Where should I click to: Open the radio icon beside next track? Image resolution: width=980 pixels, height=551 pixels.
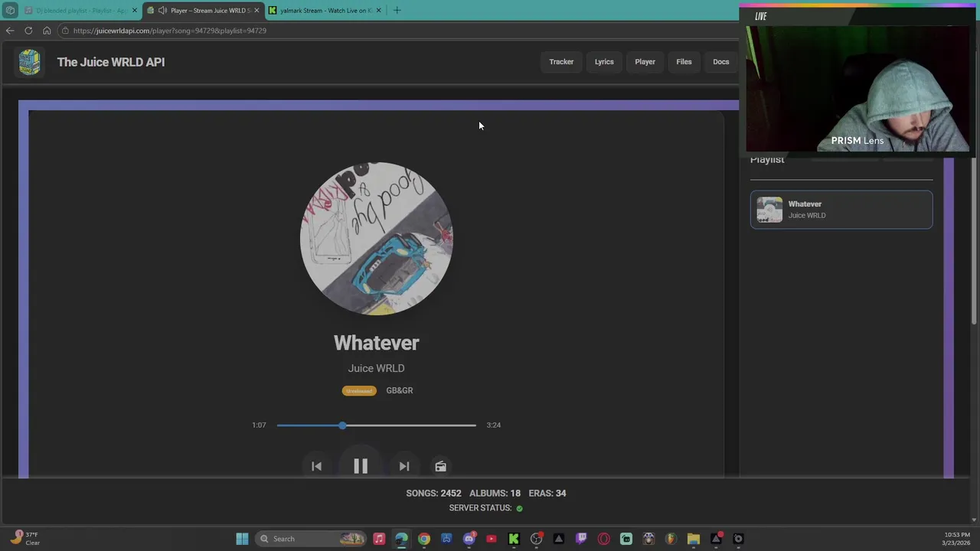tap(440, 466)
